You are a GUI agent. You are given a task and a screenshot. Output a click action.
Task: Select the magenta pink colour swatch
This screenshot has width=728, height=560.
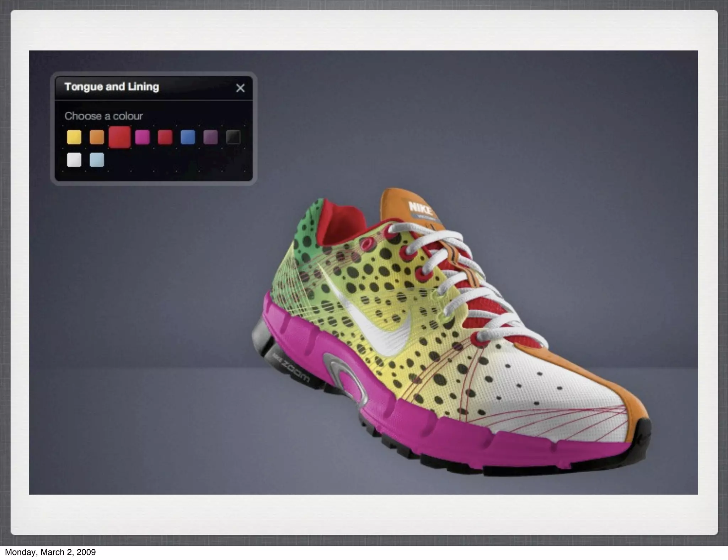[x=142, y=137]
